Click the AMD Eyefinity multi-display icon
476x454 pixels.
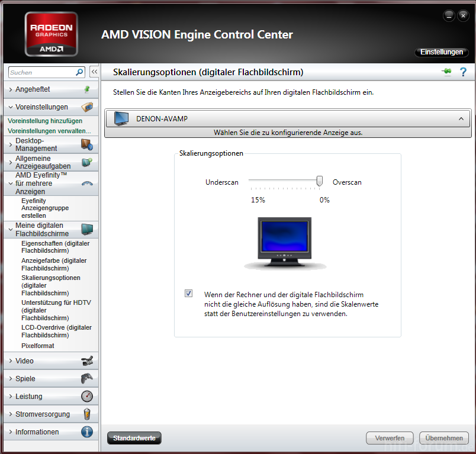[87, 183]
